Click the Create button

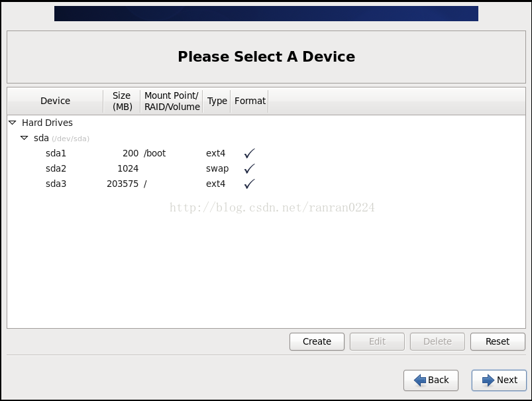coord(317,341)
